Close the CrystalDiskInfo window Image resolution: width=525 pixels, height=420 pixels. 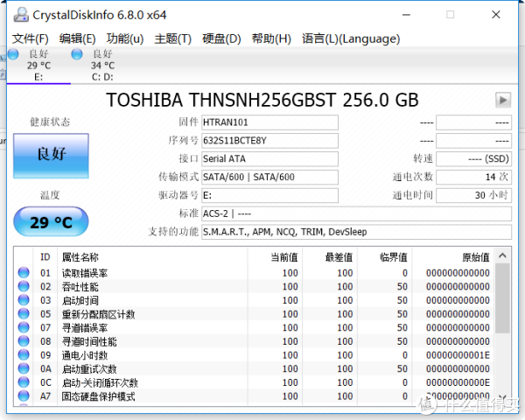[496, 15]
